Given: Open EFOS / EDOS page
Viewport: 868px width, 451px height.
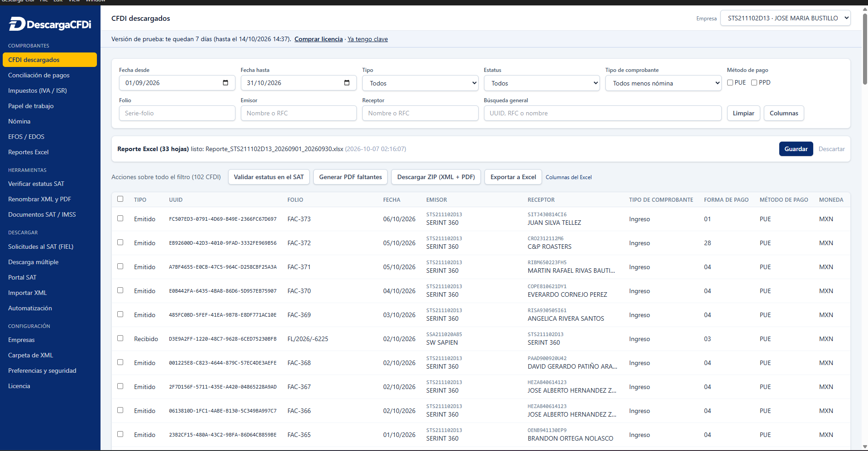Looking at the screenshot, I should [x=50, y=137].
